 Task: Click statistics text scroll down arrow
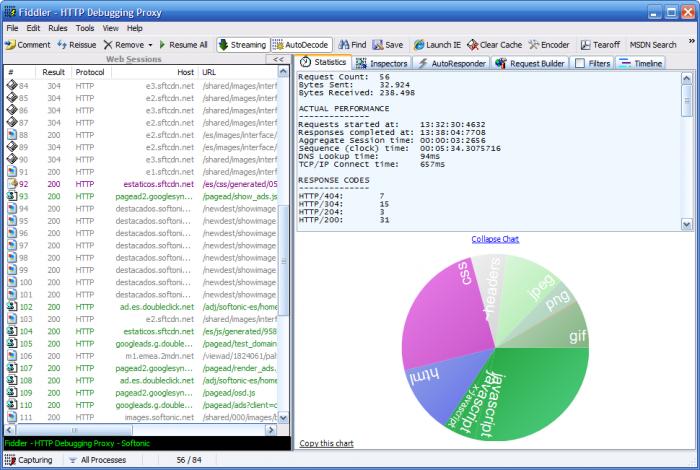[687, 224]
